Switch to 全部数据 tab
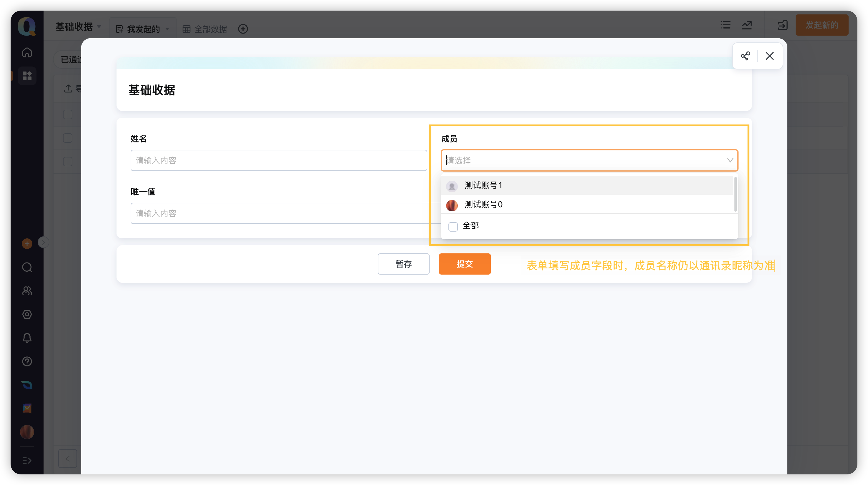This screenshot has height=485, width=868. tap(205, 29)
